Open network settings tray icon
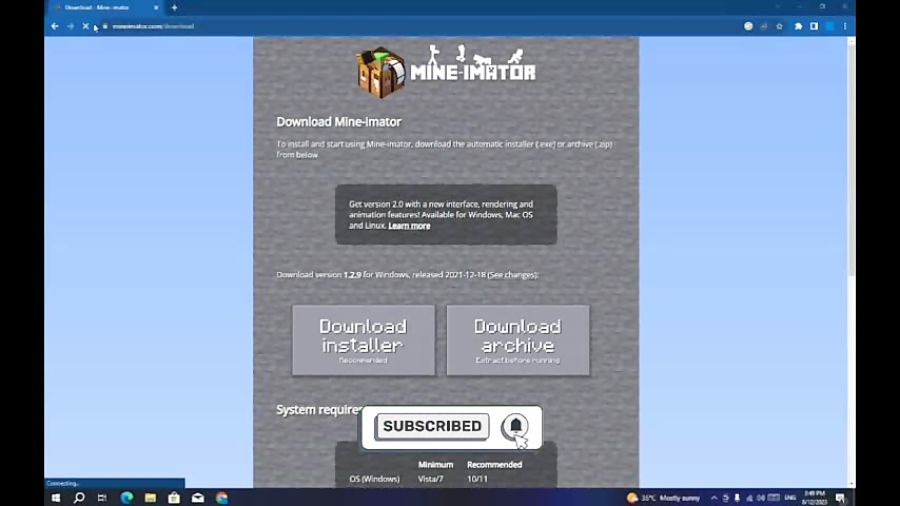 point(749,498)
